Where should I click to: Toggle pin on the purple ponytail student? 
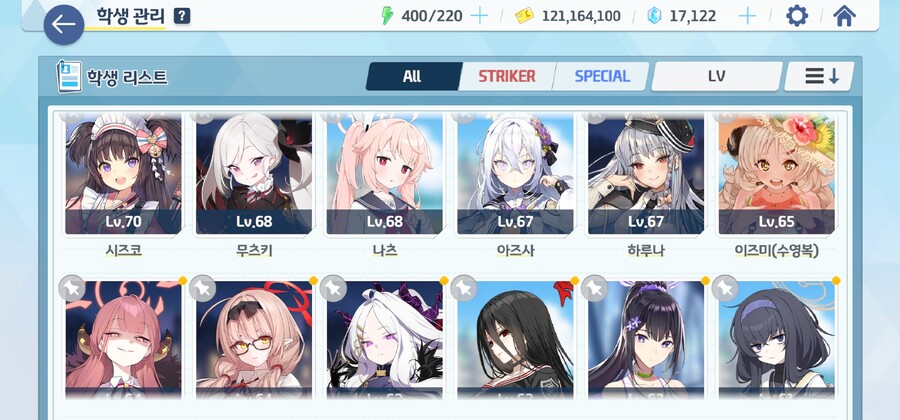click(595, 289)
